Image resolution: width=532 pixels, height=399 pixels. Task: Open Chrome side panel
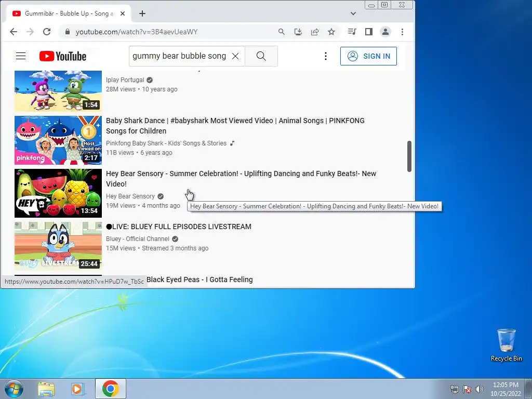point(369,32)
